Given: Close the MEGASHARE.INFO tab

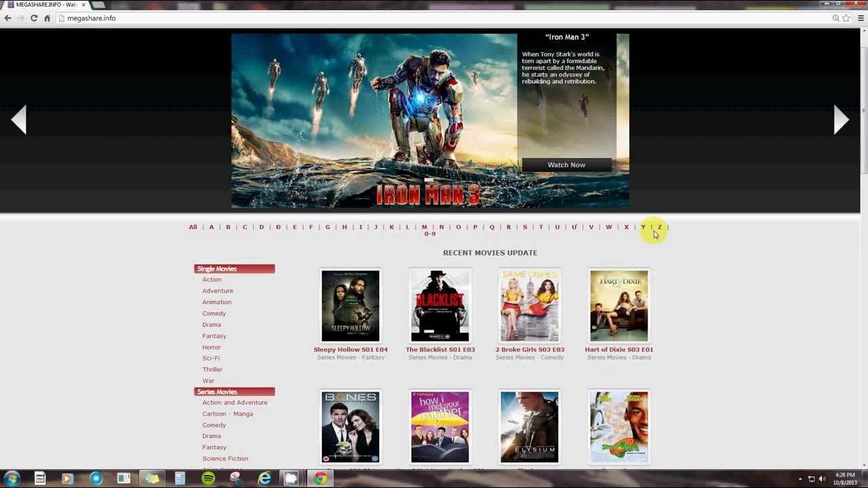Looking at the screenshot, I should (83, 5).
